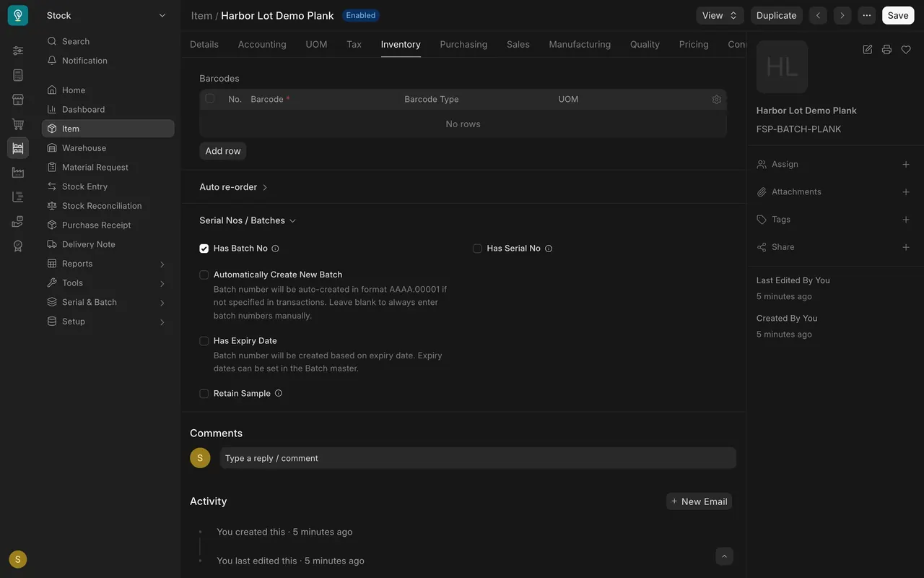Image resolution: width=924 pixels, height=578 pixels.
Task: Switch to the Purchasing tab
Action: coord(463,44)
